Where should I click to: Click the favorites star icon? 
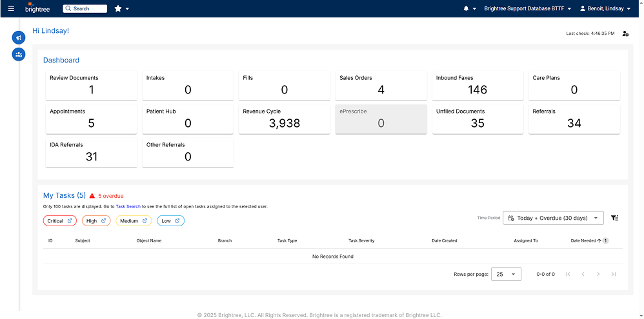118,8
